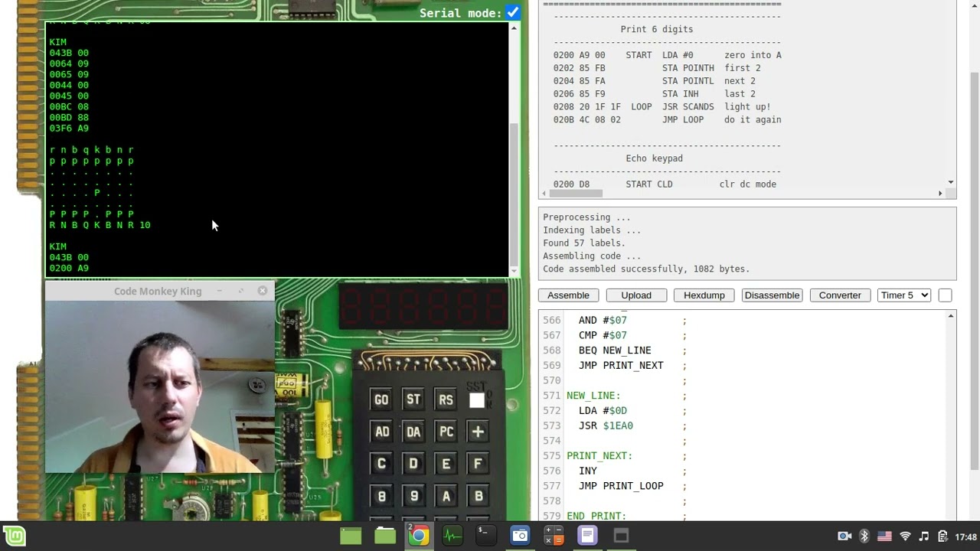This screenshot has height=551, width=980.
Task: Open the purple text editor taskbar icon
Action: pos(587,536)
